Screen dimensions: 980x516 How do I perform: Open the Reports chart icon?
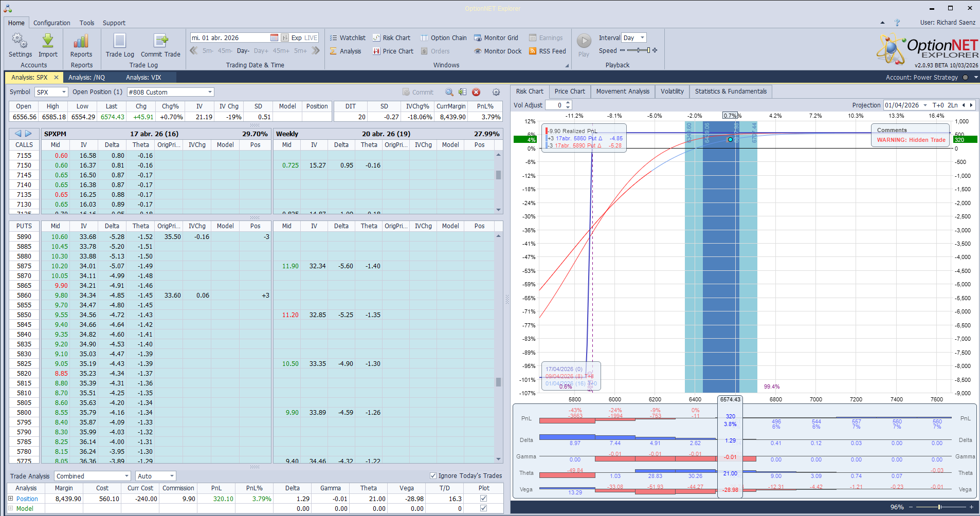[81, 42]
